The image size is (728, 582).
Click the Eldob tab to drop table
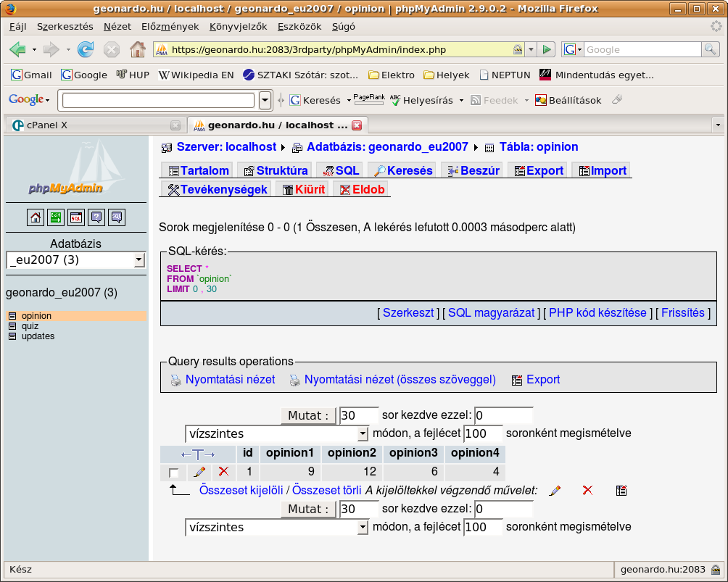point(362,190)
